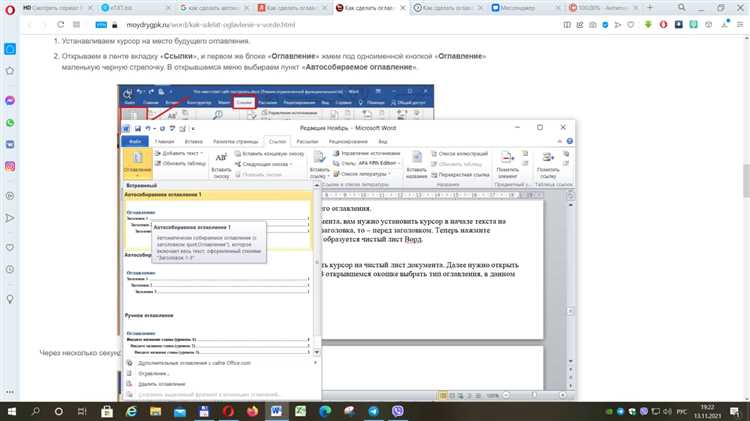Click the Пометить ссылку citation mark icon
Screen dimensions: 750x421
(548, 157)
